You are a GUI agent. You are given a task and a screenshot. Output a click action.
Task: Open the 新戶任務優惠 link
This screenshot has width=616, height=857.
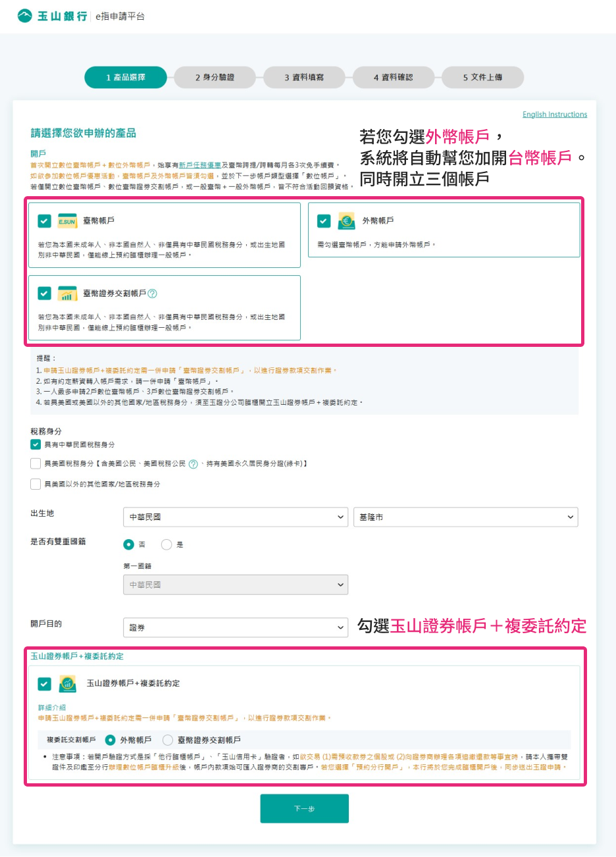(200, 165)
